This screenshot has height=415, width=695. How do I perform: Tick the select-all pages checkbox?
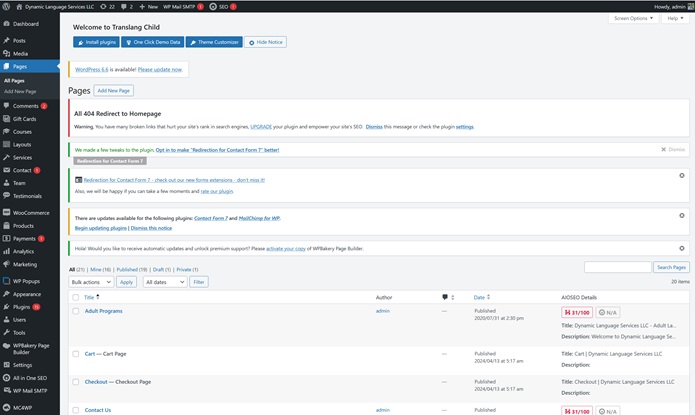coord(75,297)
